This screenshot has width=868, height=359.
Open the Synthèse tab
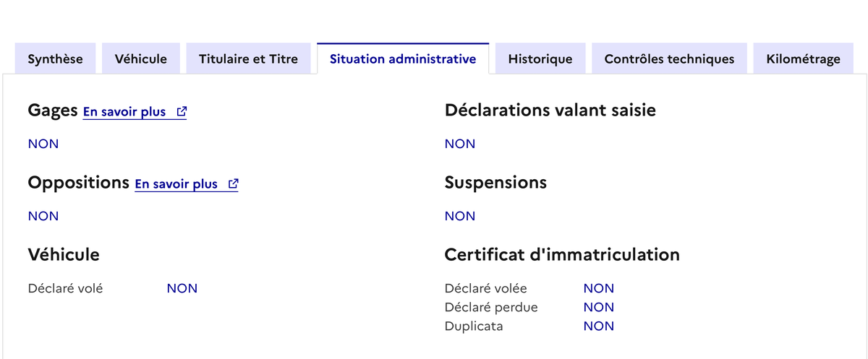tap(55, 59)
